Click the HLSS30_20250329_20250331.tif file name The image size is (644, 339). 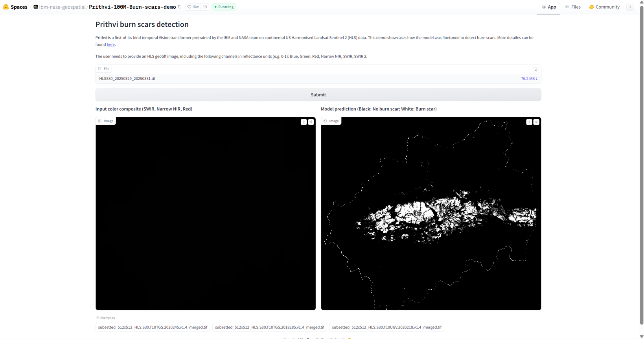click(127, 79)
